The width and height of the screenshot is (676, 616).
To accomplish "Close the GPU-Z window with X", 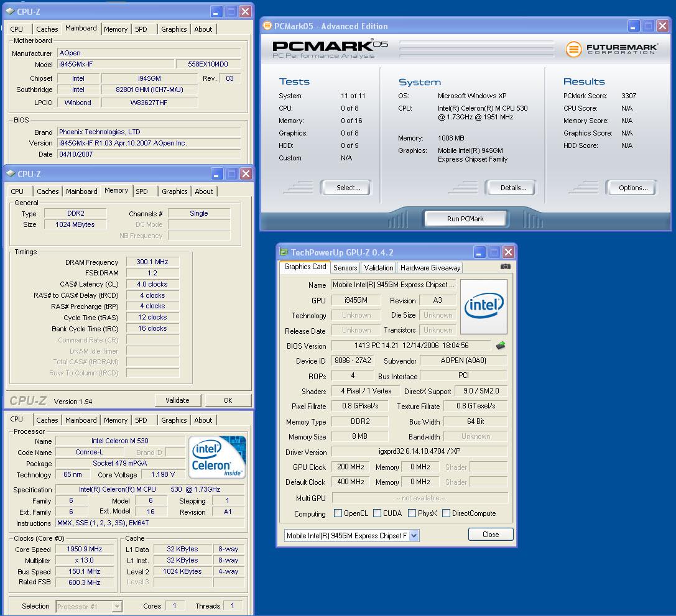I will click(509, 252).
